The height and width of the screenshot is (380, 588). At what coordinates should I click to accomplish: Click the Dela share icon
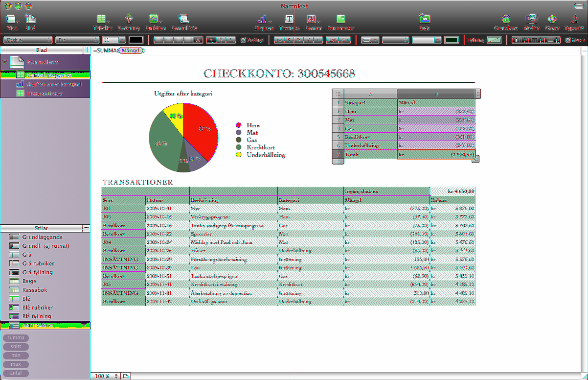(425, 23)
